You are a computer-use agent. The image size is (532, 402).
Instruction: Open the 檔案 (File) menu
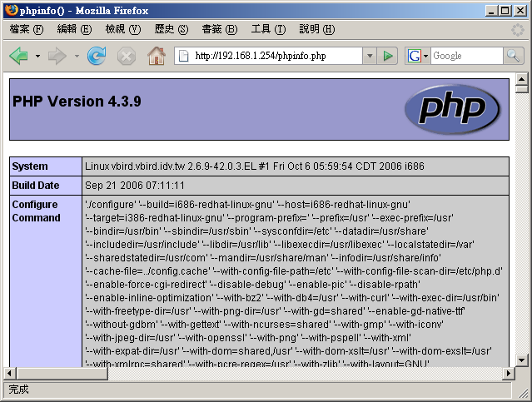click(x=26, y=29)
